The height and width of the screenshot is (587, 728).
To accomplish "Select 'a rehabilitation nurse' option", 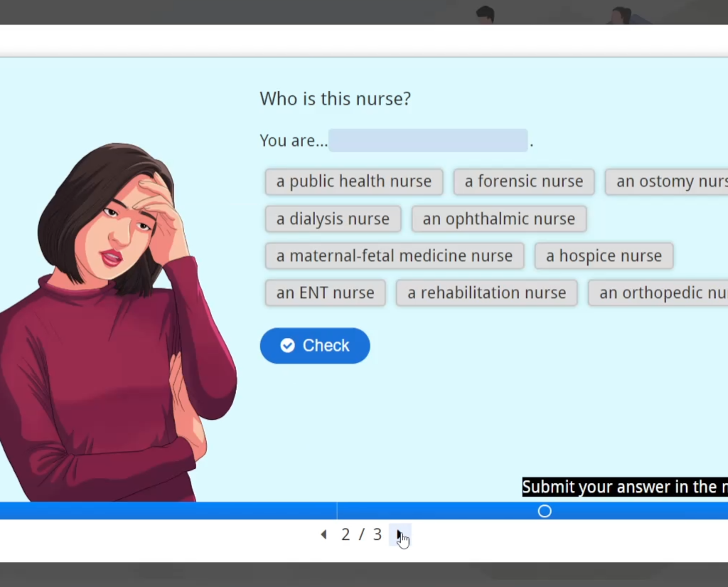I will tap(486, 293).
